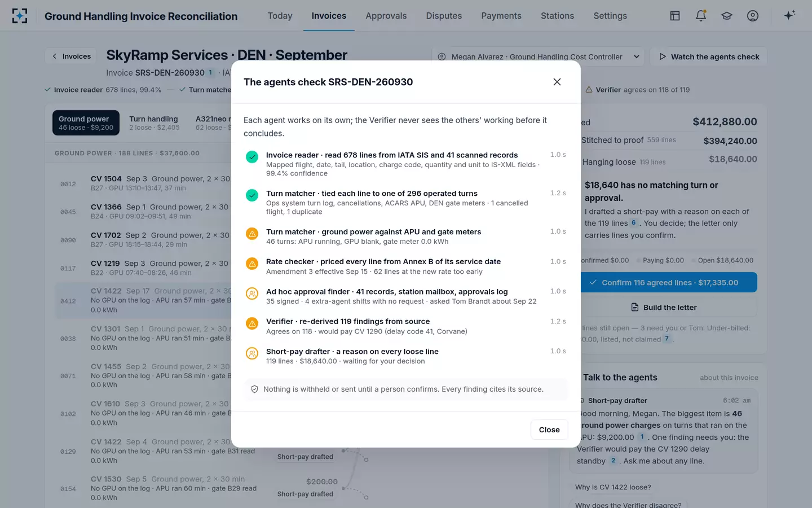Switch to the Disputes tab
Viewport: 812px width, 508px height.
444,16
